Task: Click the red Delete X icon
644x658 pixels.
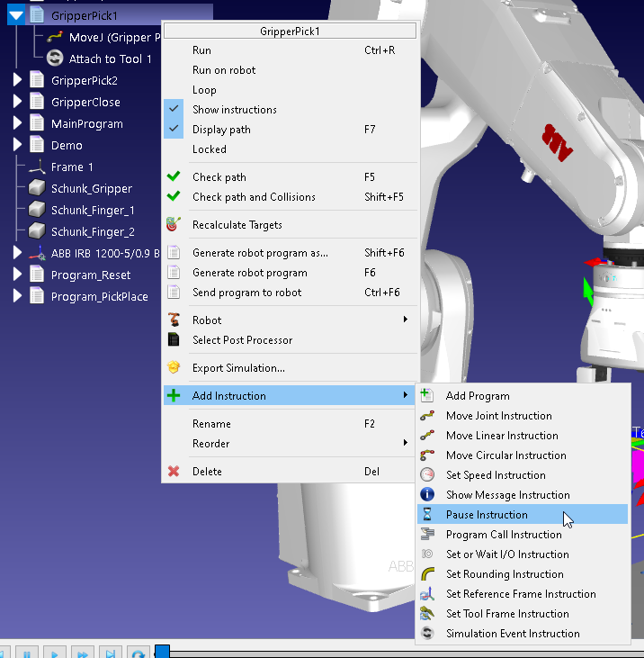Action: click(x=174, y=472)
